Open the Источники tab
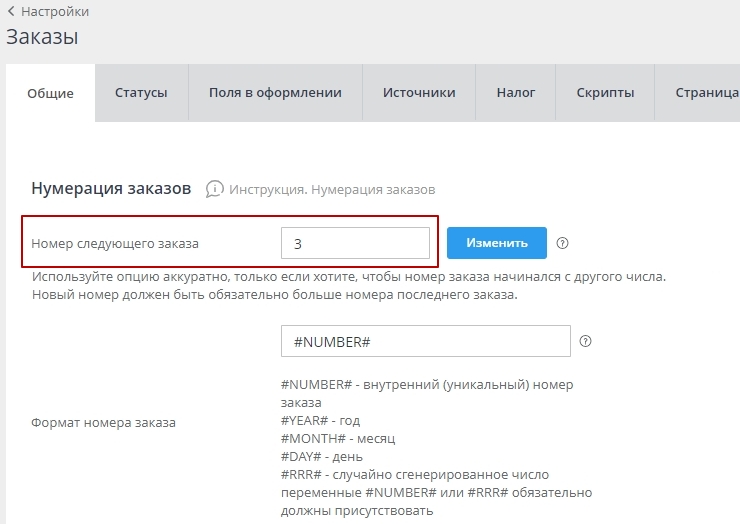The height and width of the screenshot is (524, 740). click(x=419, y=93)
